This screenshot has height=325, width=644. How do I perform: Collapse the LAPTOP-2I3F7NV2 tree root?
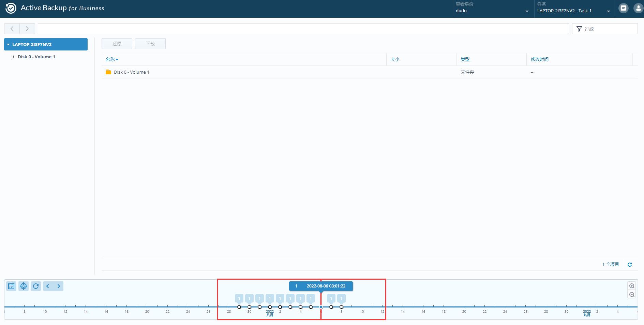8,44
